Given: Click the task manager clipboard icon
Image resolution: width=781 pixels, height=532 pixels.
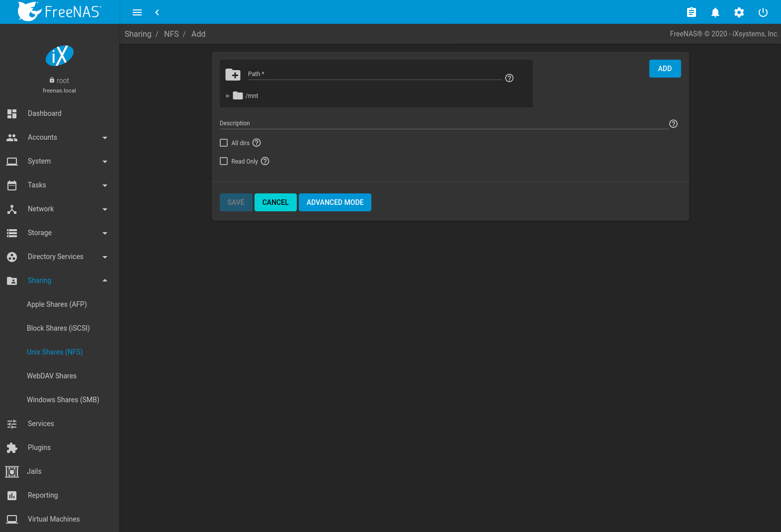Looking at the screenshot, I should [691, 12].
